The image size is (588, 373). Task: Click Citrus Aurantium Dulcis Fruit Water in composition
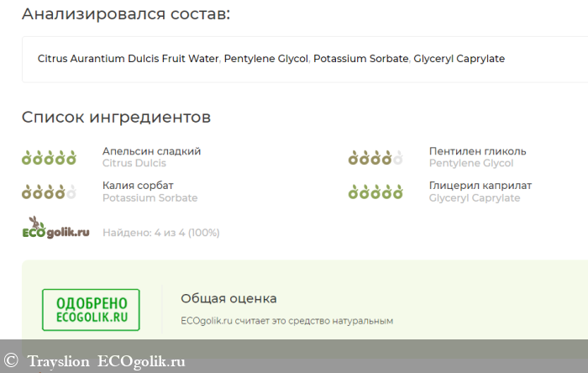coord(129,59)
